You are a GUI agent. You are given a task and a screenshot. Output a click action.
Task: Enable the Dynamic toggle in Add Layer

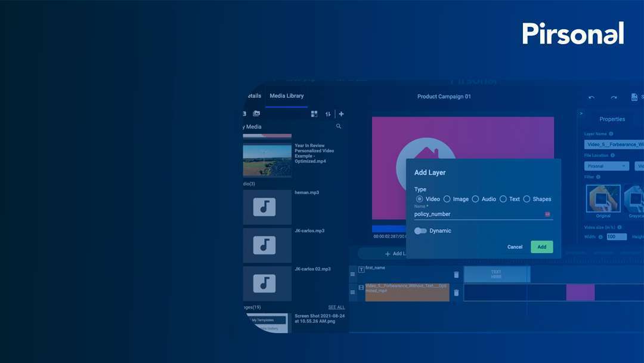point(420,230)
